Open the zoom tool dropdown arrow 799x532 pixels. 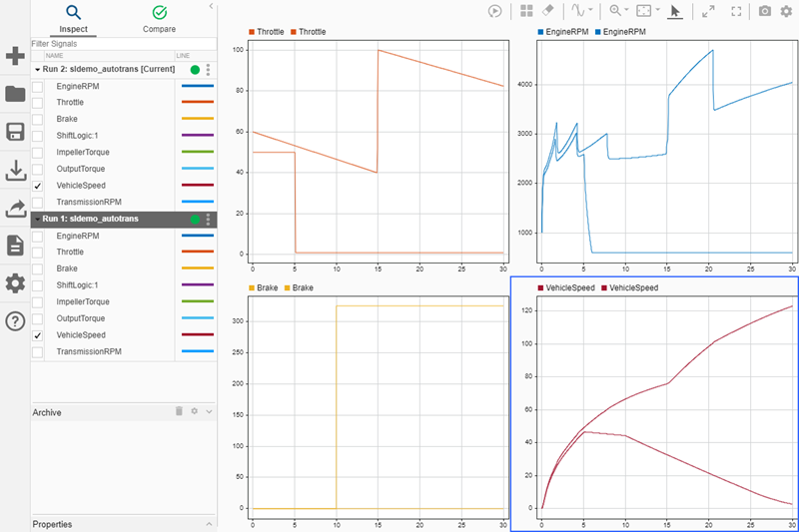625,11
